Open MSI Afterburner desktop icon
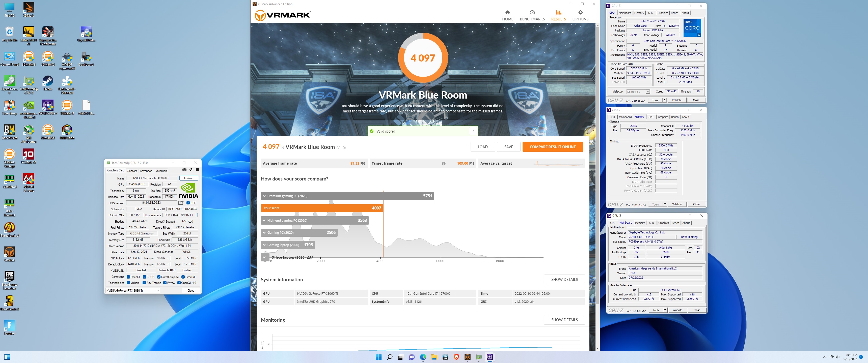 point(29,134)
